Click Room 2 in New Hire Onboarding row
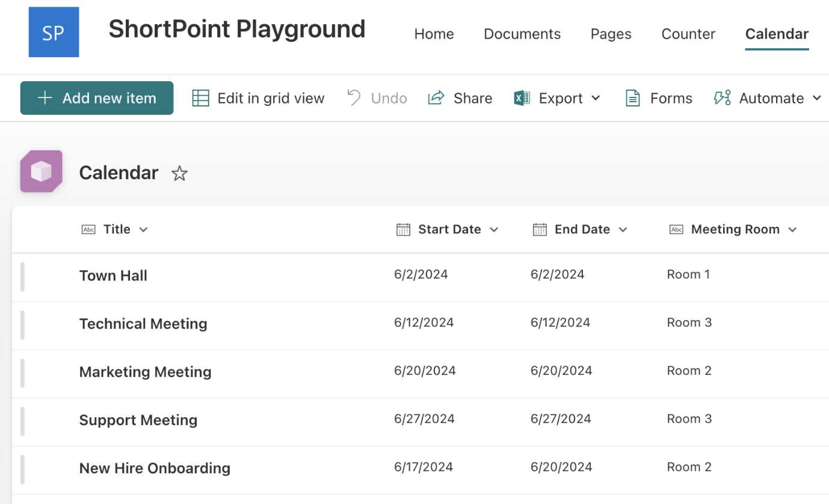 689,467
